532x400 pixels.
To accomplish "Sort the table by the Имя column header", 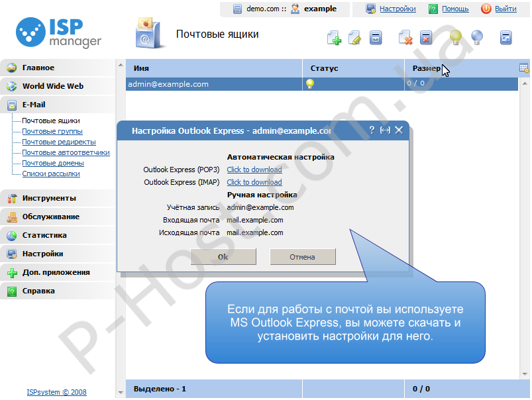I will [141, 68].
